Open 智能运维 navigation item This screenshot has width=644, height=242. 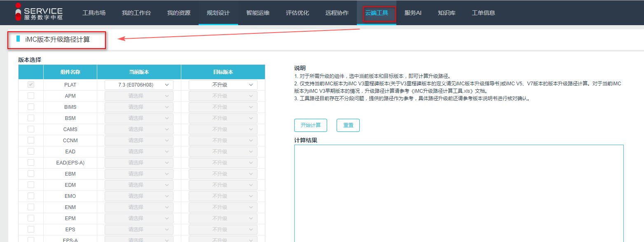point(258,13)
